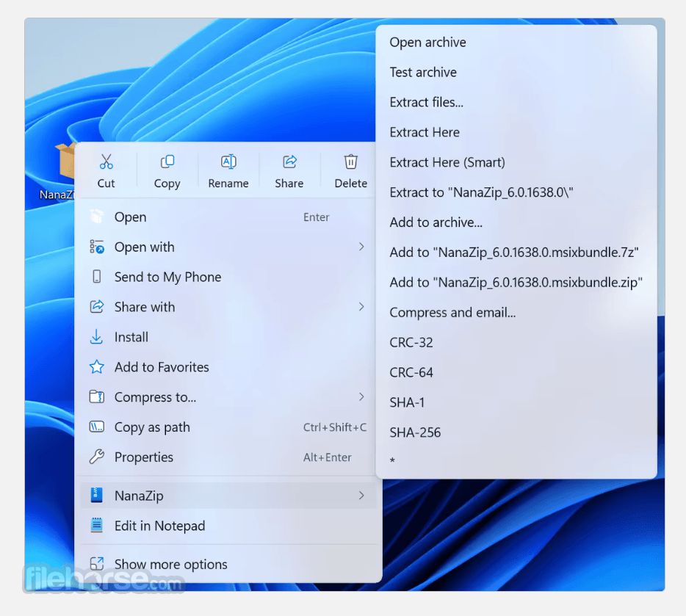The image size is (686, 616).
Task: Click the Rename icon
Action: point(228,162)
